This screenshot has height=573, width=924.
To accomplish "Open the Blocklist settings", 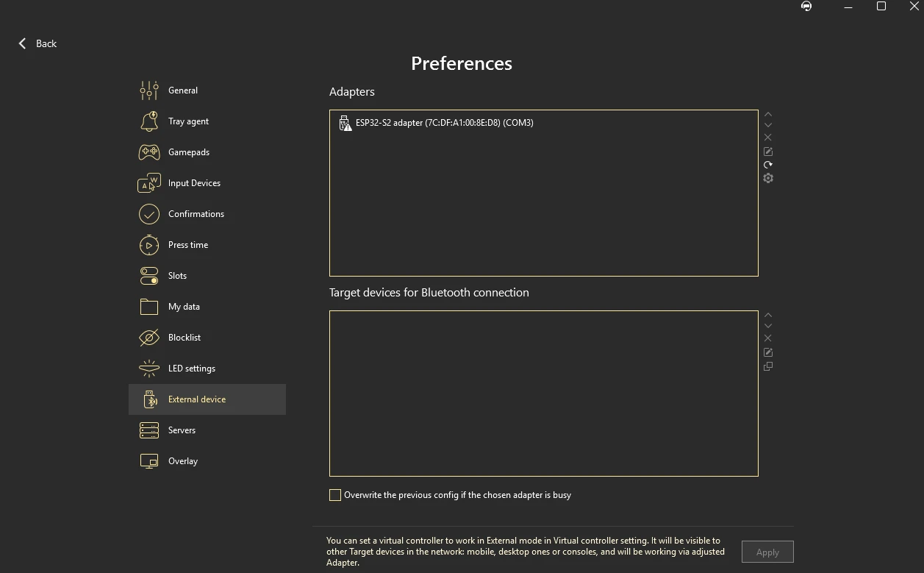I will pos(207,338).
